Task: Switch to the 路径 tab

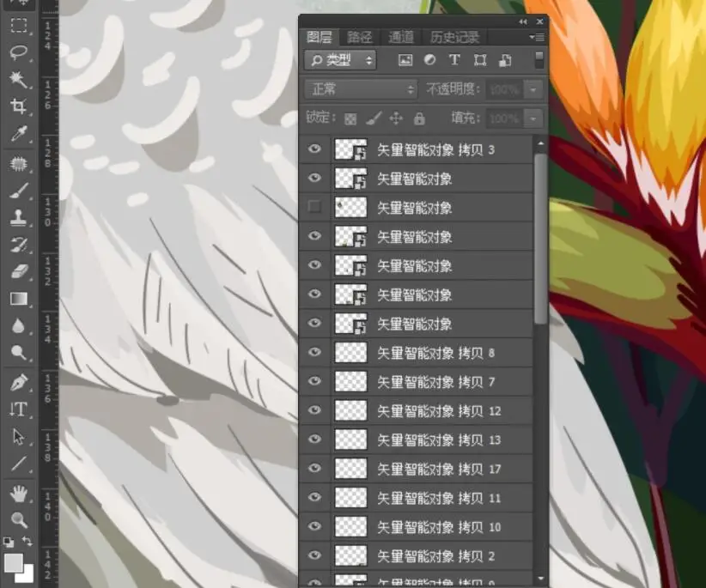Action: coord(359,37)
